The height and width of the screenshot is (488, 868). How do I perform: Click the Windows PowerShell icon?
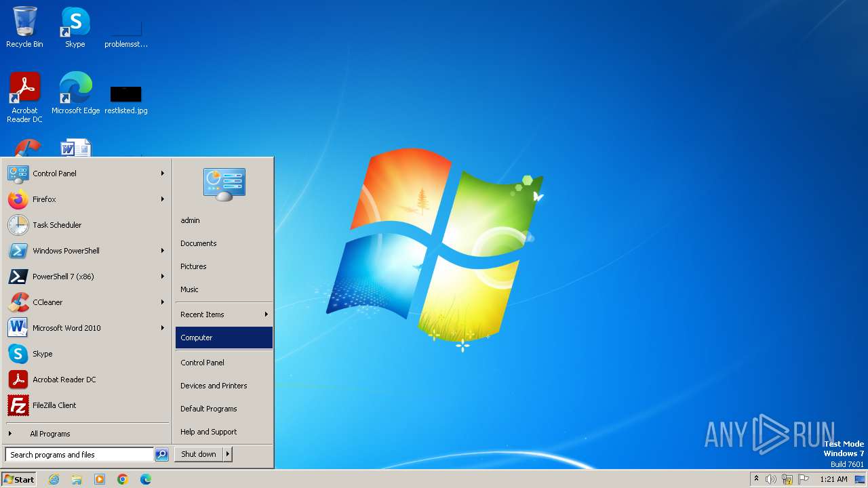tap(18, 251)
